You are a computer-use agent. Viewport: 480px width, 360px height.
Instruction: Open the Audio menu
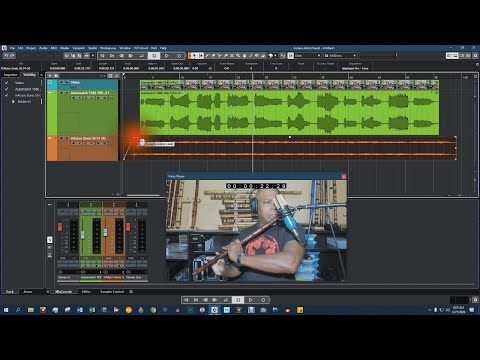tap(43, 48)
